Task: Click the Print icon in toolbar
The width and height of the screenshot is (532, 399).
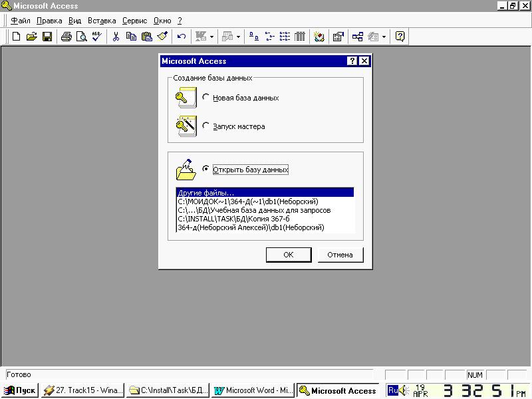Action: (66, 37)
